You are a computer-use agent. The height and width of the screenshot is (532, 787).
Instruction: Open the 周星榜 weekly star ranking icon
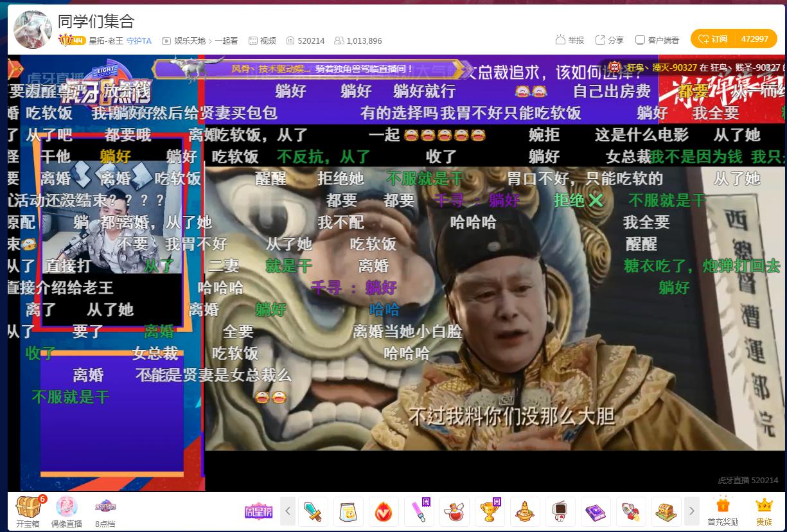tap(258, 511)
